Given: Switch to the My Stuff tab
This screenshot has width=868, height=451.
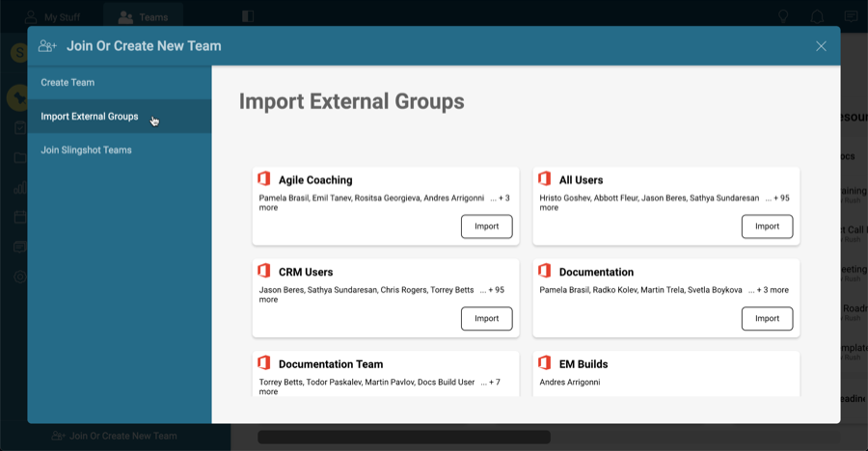Looking at the screenshot, I should [53, 16].
